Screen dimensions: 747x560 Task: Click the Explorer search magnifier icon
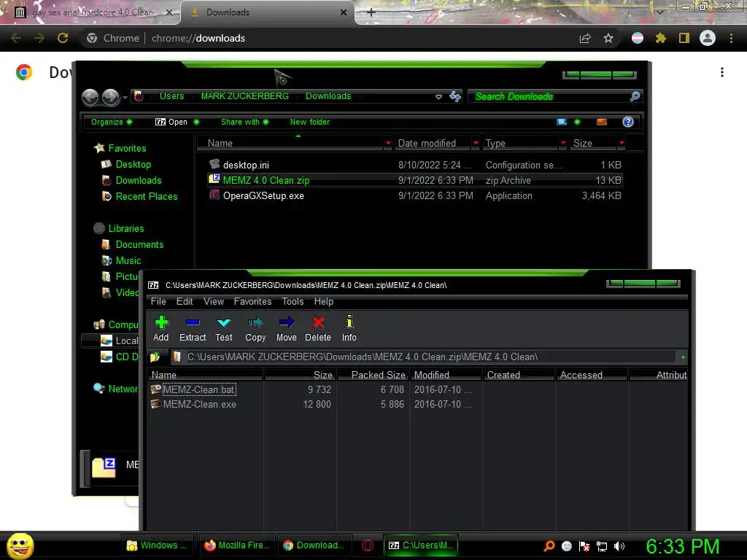(635, 97)
